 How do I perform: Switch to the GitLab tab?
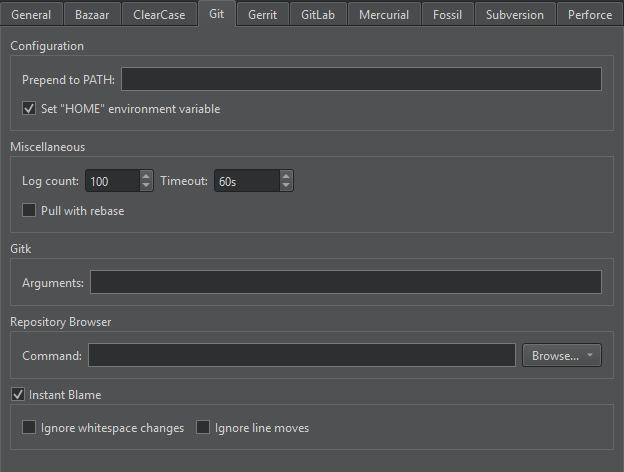coord(318,15)
